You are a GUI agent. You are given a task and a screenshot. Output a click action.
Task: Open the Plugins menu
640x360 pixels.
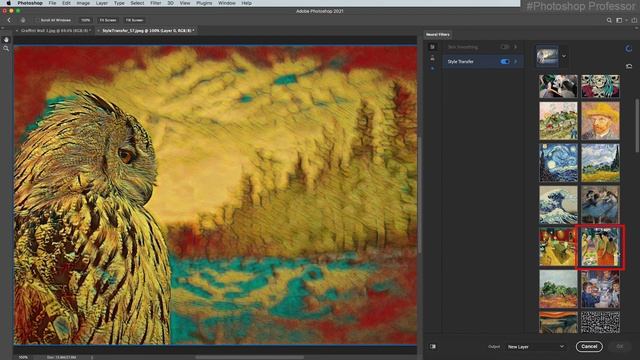204,3
